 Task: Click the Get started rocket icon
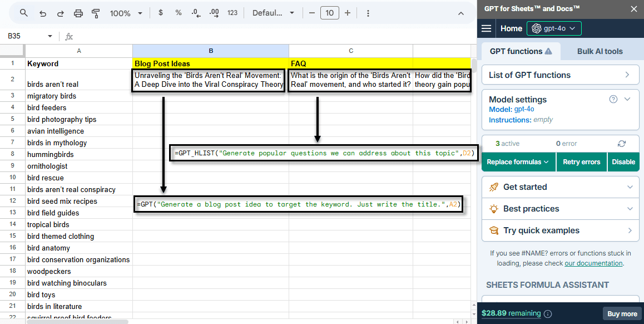pos(494,187)
